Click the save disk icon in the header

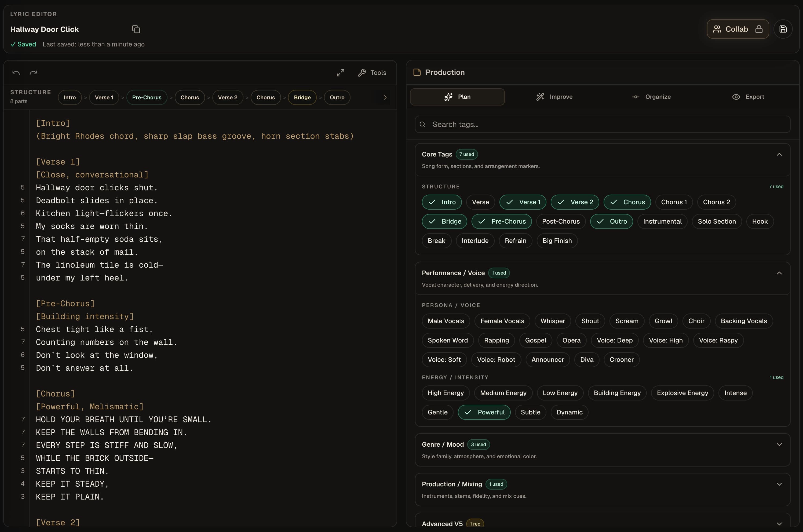pos(783,29)
